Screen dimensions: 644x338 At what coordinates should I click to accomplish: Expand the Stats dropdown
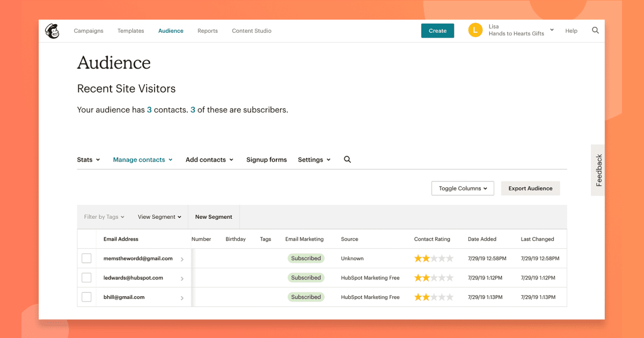click(89, 160)
